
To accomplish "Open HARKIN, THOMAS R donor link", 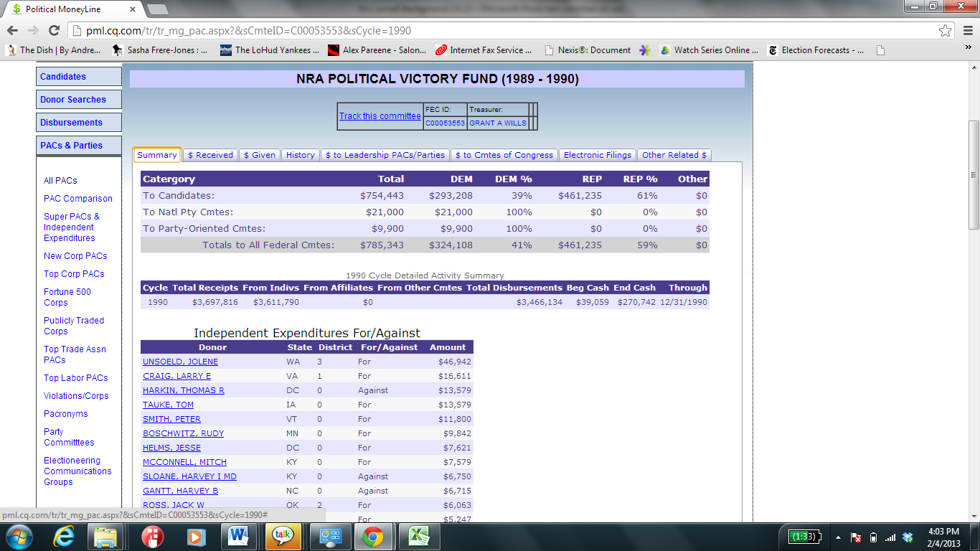I will point(184,390).
